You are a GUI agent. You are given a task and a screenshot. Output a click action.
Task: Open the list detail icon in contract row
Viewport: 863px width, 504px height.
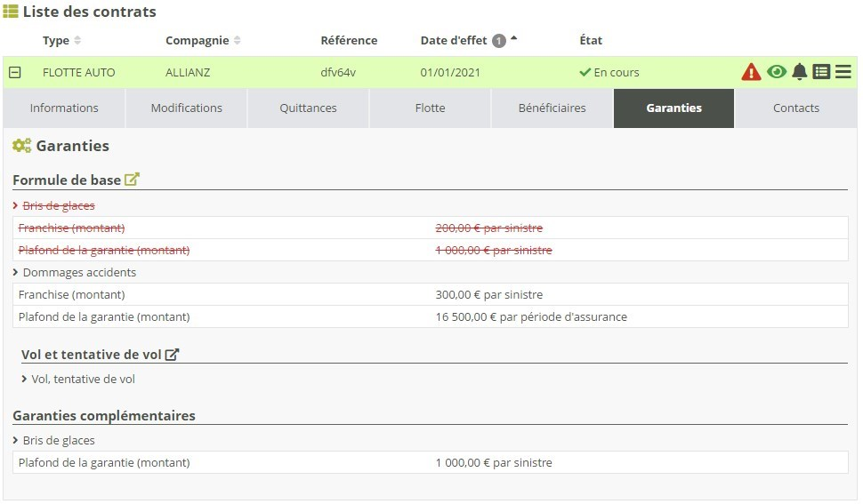coord(821,72)
